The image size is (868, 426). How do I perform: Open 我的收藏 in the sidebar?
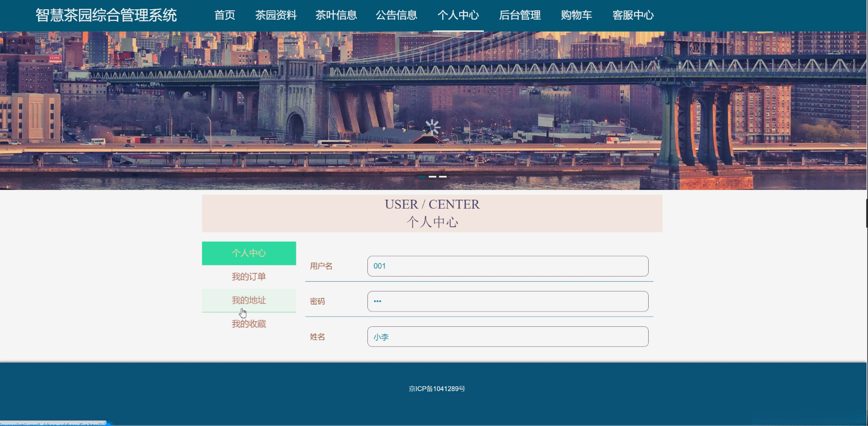click(x=249, y=324)
